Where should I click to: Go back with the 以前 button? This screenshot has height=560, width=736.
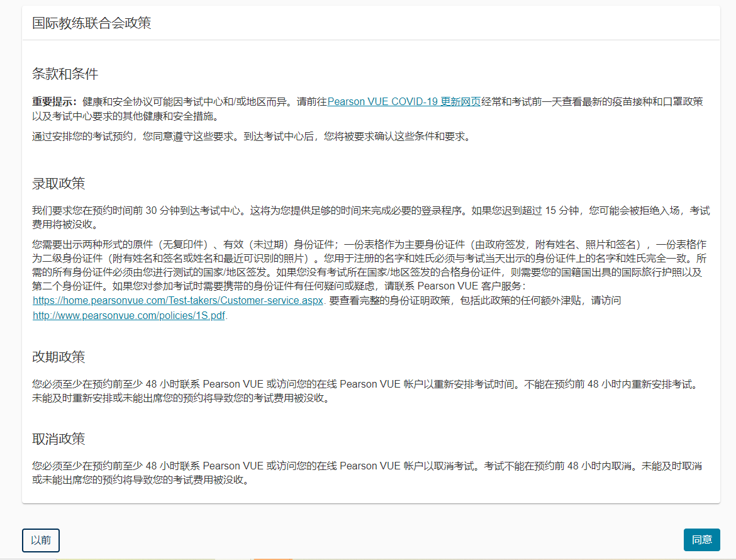point(41,540)
